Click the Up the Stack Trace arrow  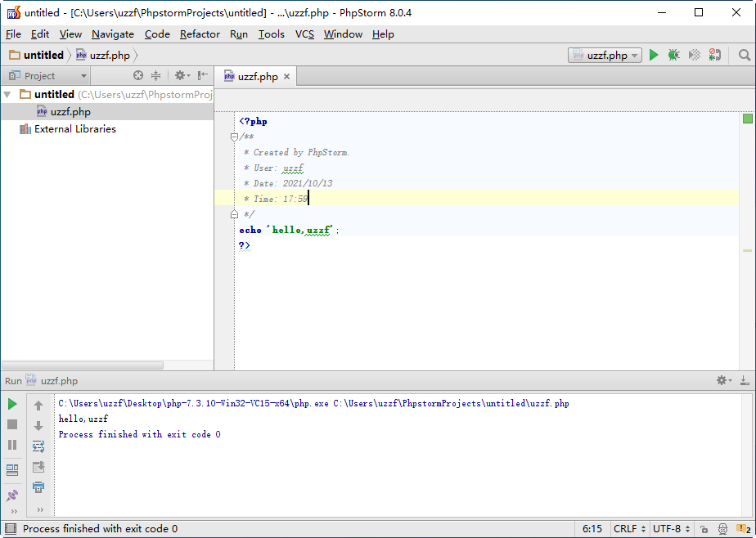(38, 406)
